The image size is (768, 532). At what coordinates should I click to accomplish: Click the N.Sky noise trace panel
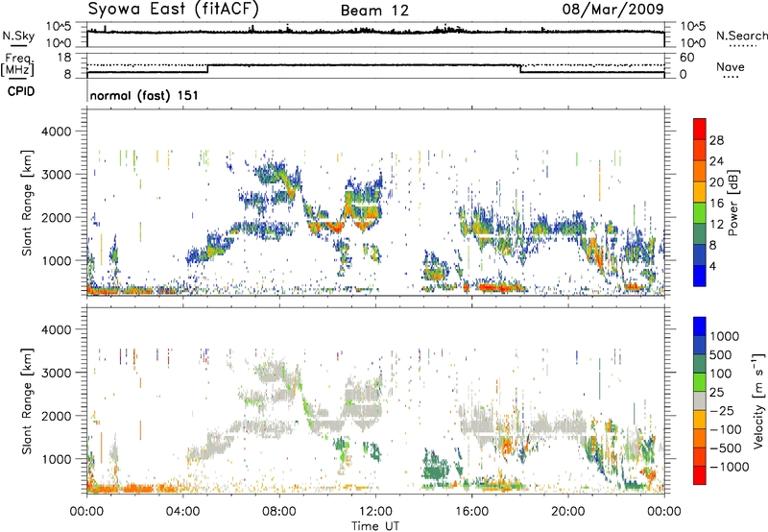(375, 35)
